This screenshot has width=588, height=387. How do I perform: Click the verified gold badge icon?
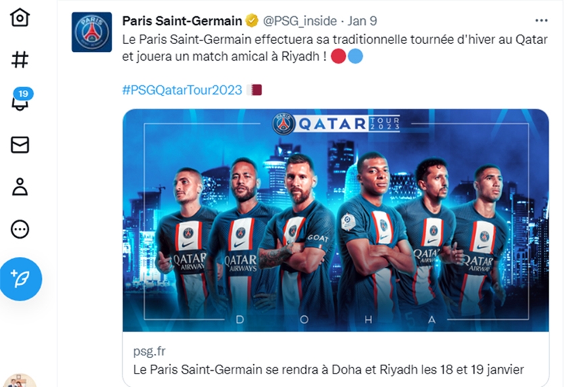(252, 21)
